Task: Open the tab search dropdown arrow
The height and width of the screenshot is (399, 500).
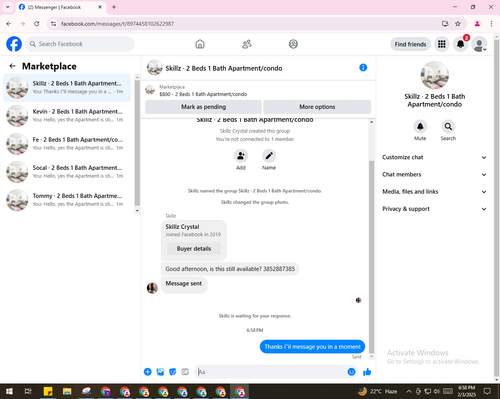Action: click(8, 7)
